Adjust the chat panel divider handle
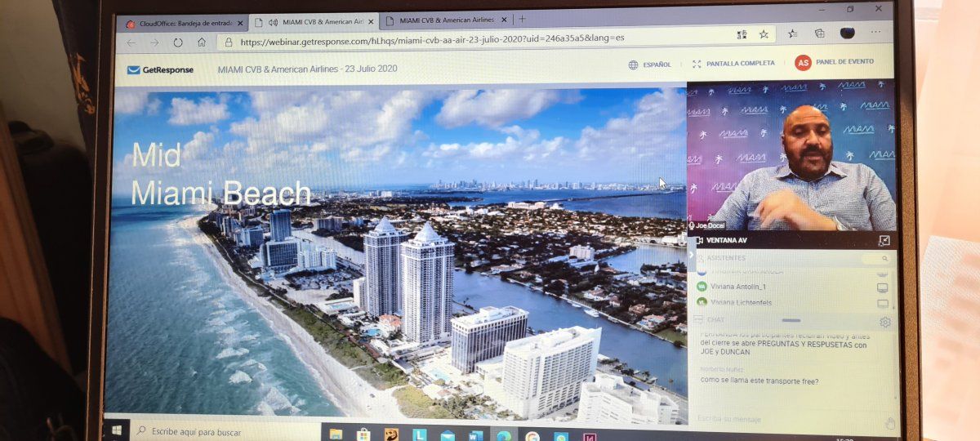 [x=791, y=320]
